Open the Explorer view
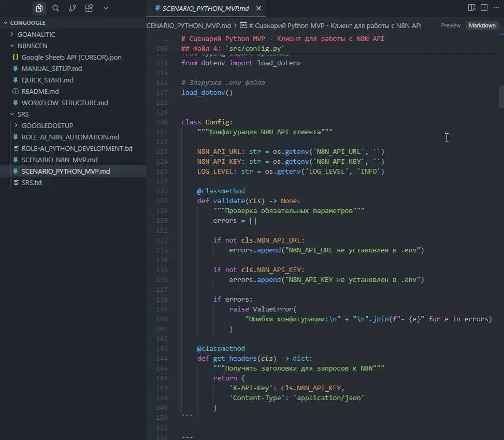Image resolution: width=504 pixels, height=440 pixels. [x=39, y=8]
